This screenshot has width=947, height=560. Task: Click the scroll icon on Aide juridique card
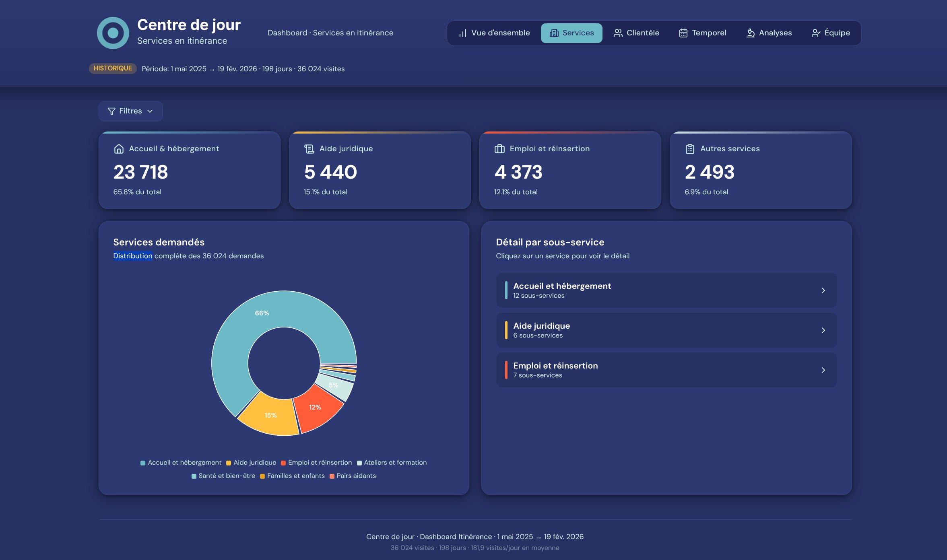coord(309,149)
